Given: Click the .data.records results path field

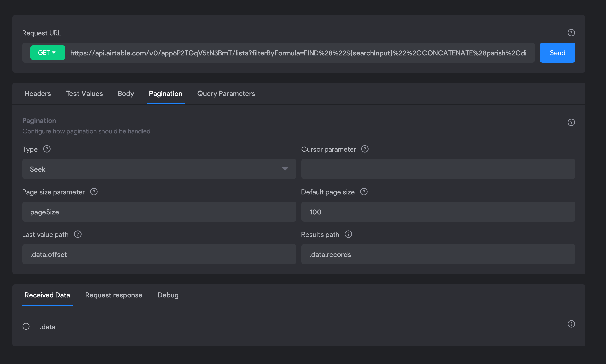Looking at the screenshot, I should (x=438, y=254).
